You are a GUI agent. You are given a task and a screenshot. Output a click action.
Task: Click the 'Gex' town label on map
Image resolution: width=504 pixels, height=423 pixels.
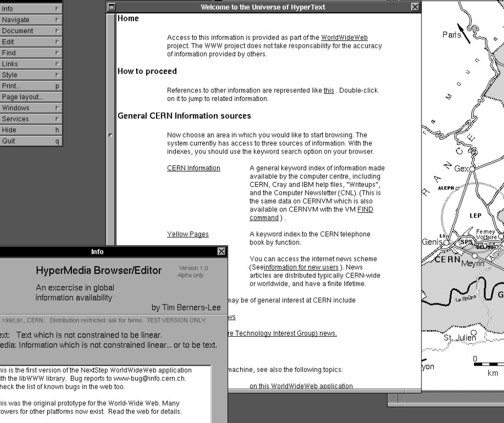click(461, 169)
